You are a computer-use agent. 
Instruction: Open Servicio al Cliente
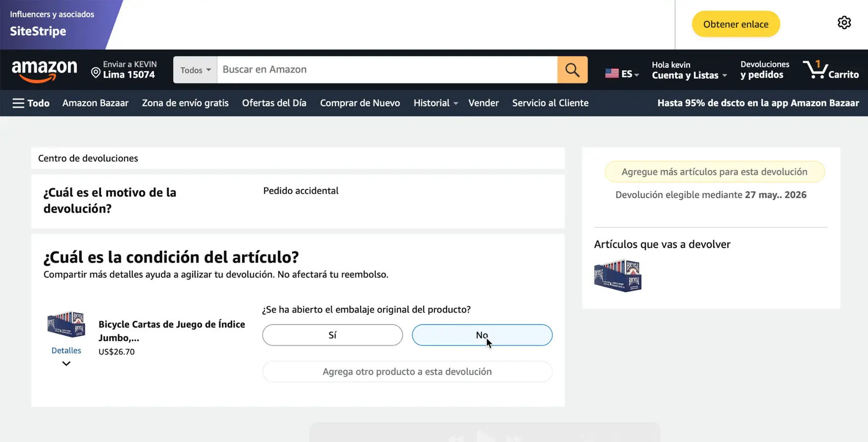click(x=550, y=103)
